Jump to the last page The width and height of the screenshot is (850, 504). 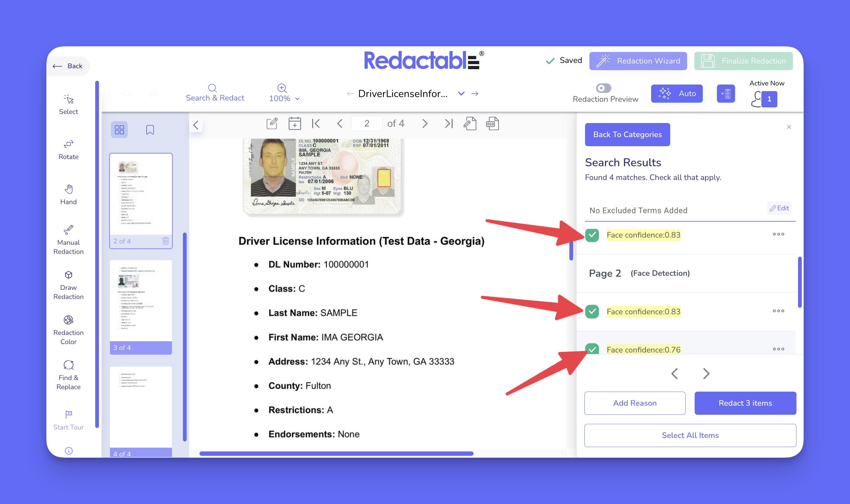pos(448,124)
